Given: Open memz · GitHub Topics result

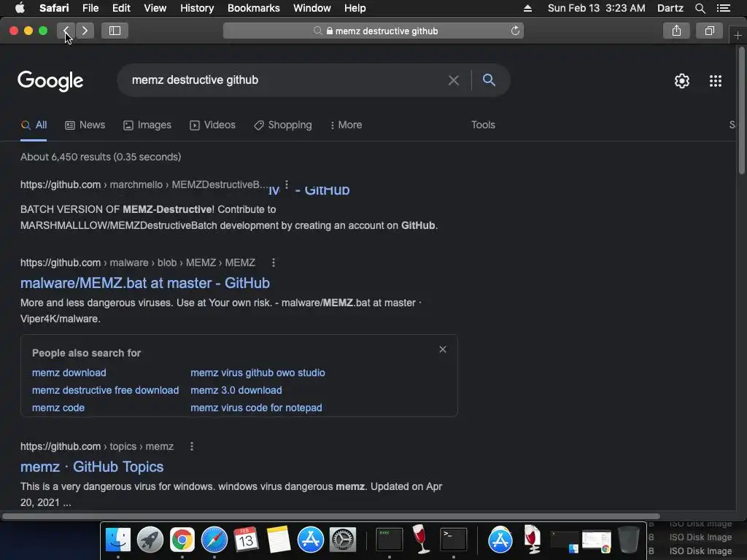Looking at the screenshot, I should [x=92, y=467].
